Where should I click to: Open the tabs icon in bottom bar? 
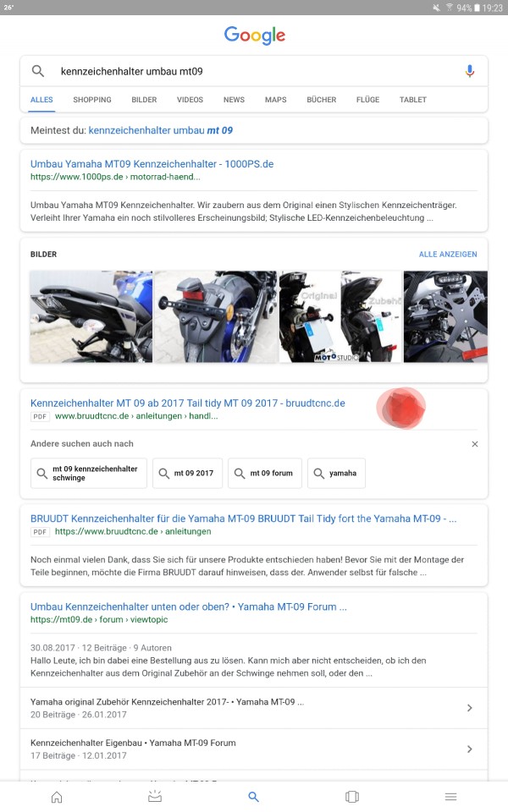tap(352, 797)
